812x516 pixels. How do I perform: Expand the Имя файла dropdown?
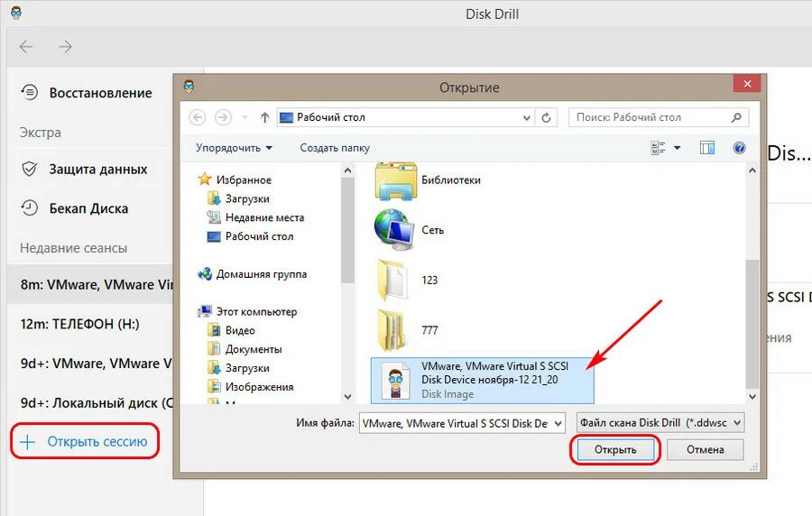pyautogui.click(x=558, y=423)
